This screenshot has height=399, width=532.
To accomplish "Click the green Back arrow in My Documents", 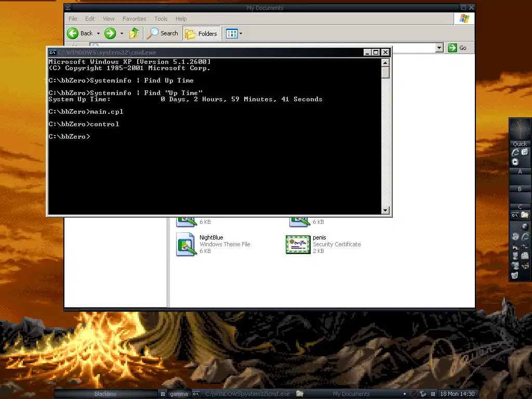I will [73, 33].
